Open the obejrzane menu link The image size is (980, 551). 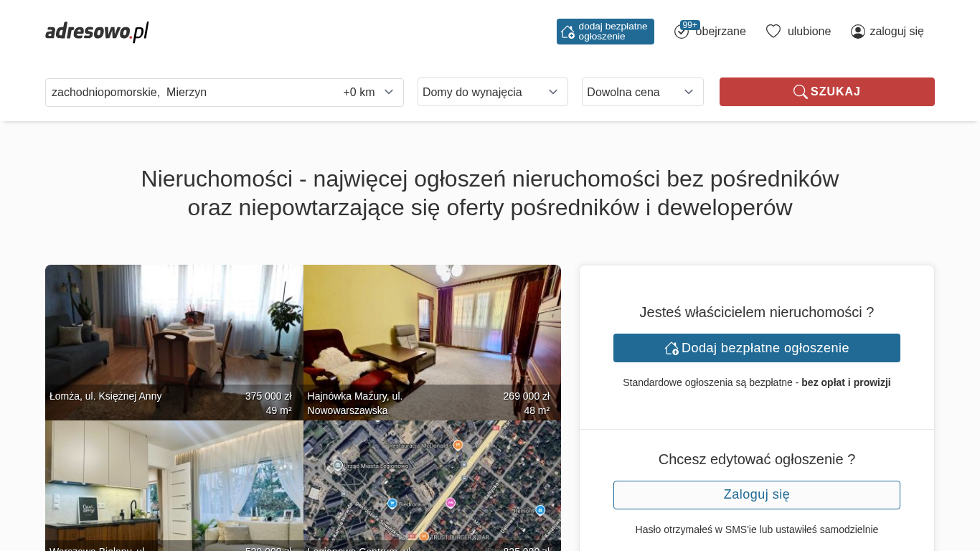(720, 32)
